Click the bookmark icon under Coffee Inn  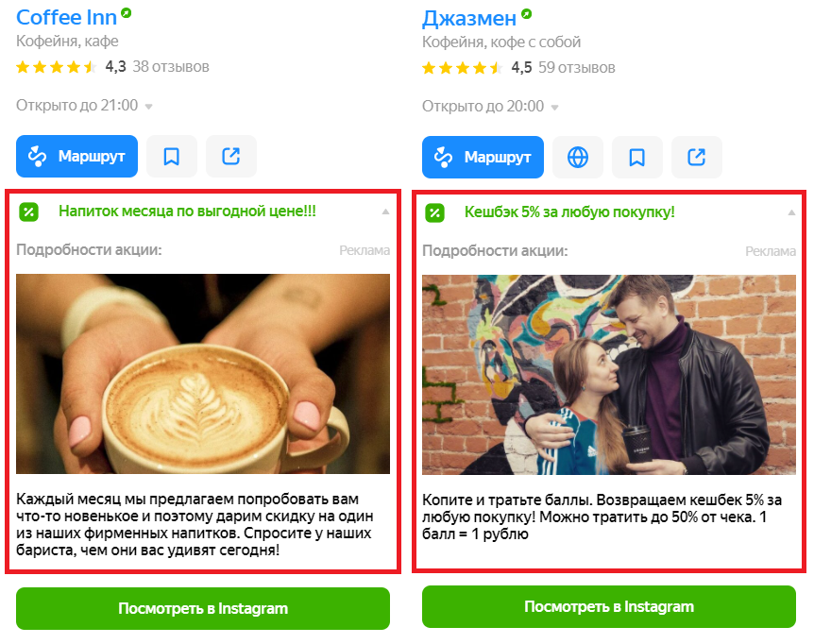click(172, 156)
